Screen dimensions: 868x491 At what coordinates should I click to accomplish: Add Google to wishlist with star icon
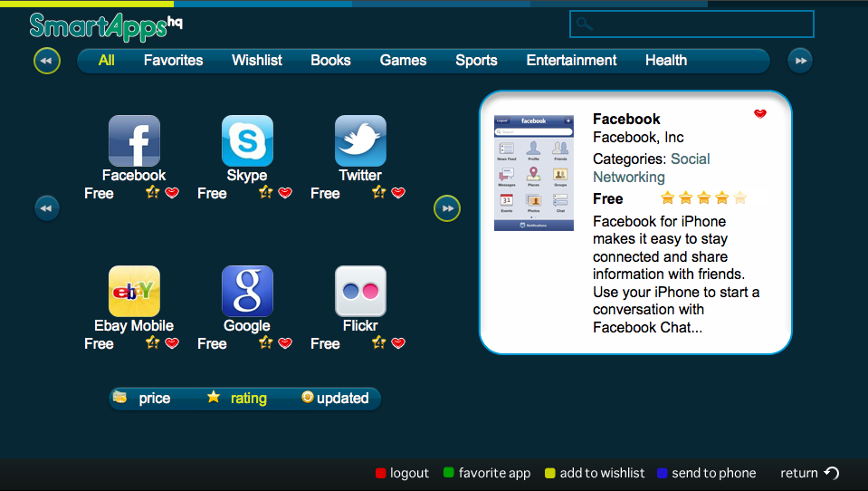coord(266,342)
